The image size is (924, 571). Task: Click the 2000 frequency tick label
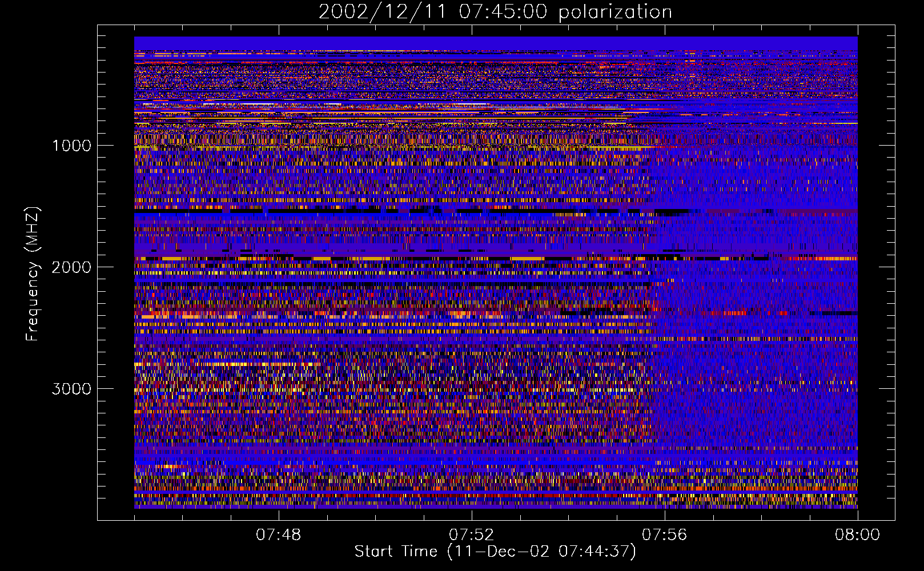pyautogui.click(x=71, y=267)
